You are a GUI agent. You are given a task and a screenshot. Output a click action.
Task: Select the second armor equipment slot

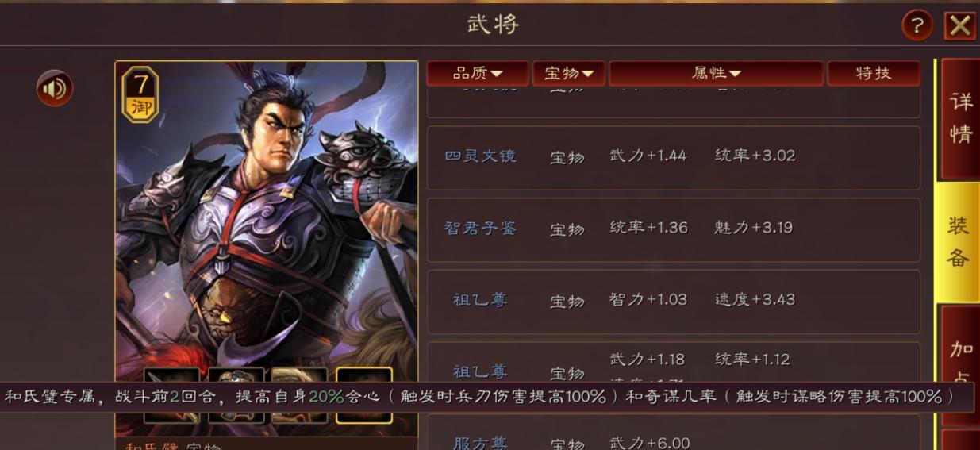coord(236,395)
